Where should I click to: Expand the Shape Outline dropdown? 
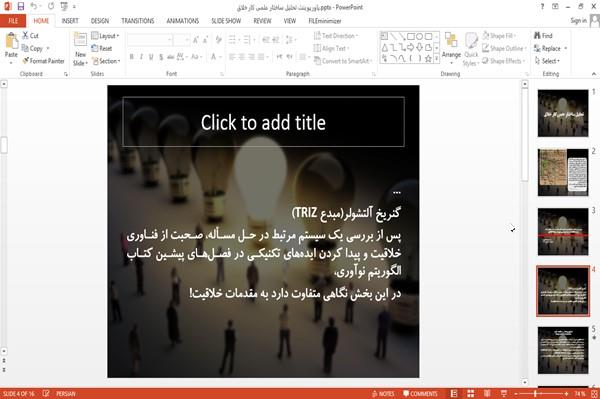click(x=504, y=48)
